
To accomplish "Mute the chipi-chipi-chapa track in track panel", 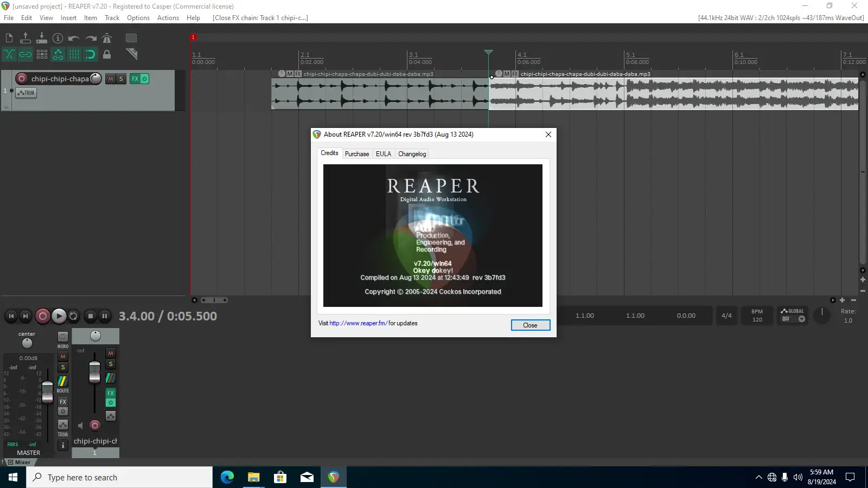I will [x=111, y=79].
